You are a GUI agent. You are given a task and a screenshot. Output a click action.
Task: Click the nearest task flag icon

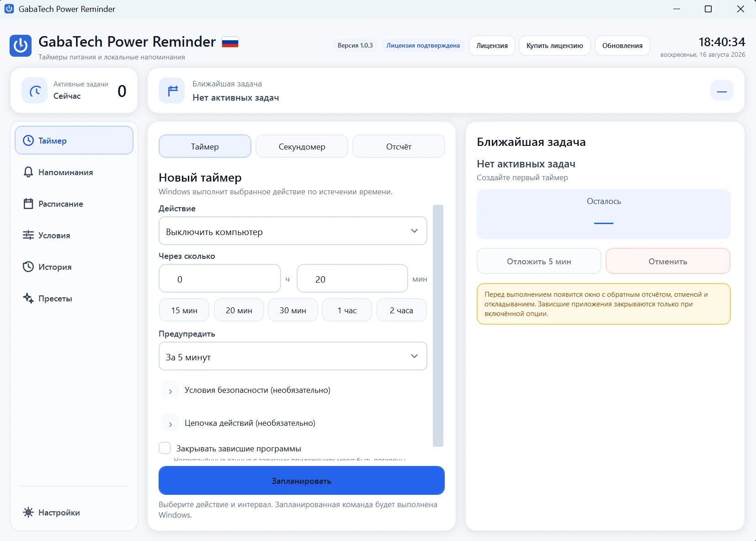pyautogui.click(x=172, y=91)
